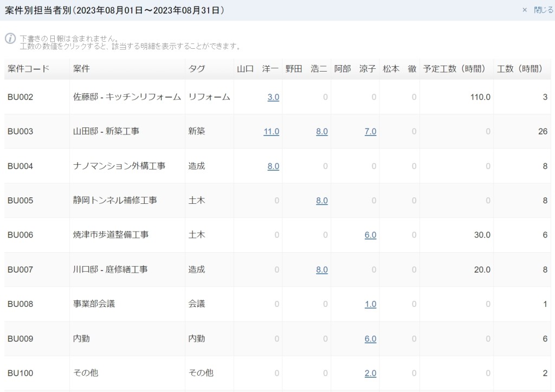555x392 pixels.
Task: Click total hours 26 in BU003 row
Action: click(x=543, y=131)
